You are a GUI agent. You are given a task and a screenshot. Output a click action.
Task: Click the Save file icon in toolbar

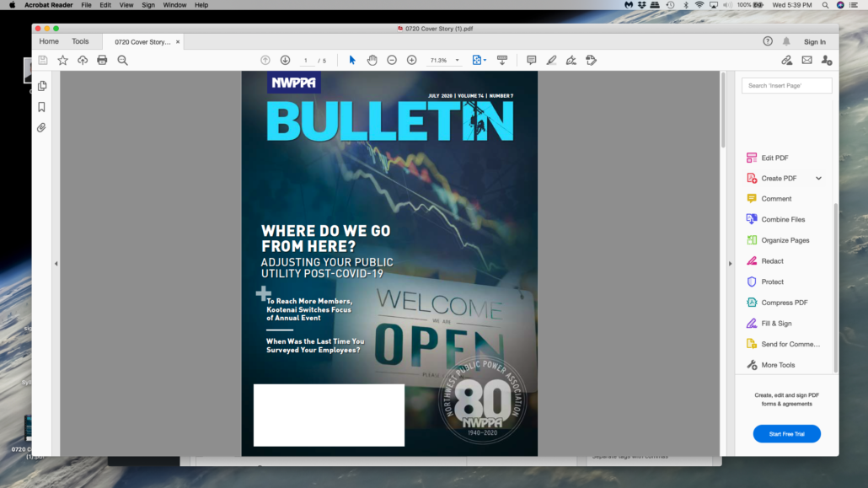point(43,60)
